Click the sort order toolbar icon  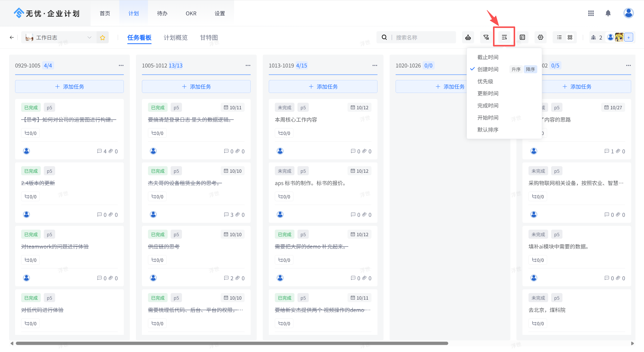[504, 38]
